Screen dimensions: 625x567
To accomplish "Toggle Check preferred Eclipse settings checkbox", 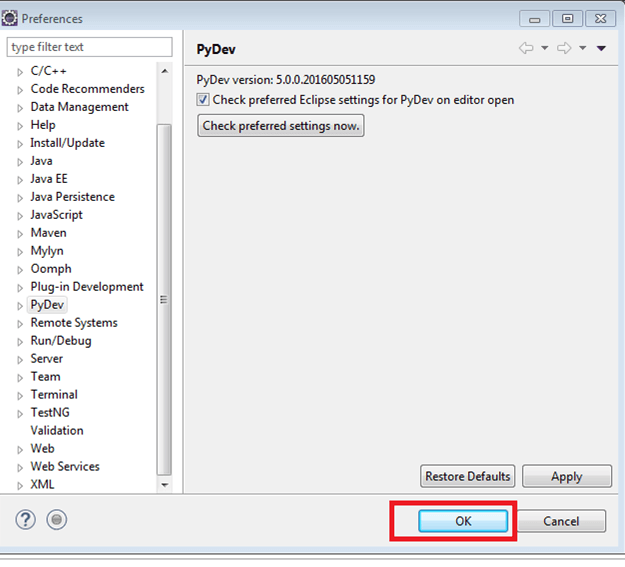I will pos(202,99).
